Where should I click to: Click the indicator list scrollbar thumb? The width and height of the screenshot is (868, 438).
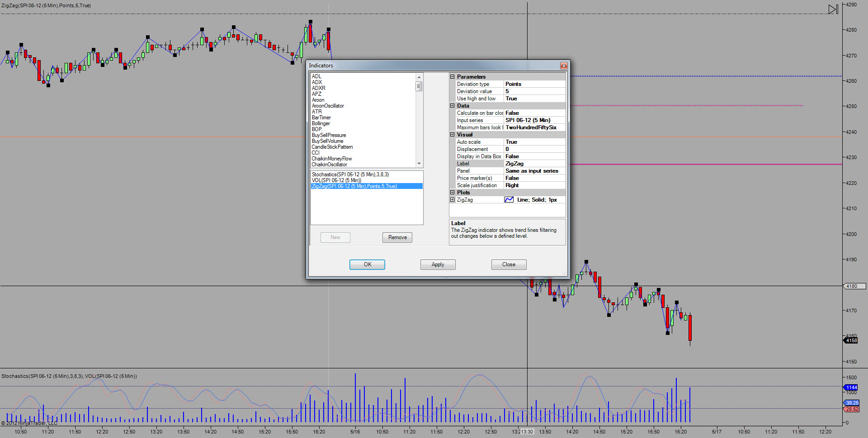click(x=419, y=86)
